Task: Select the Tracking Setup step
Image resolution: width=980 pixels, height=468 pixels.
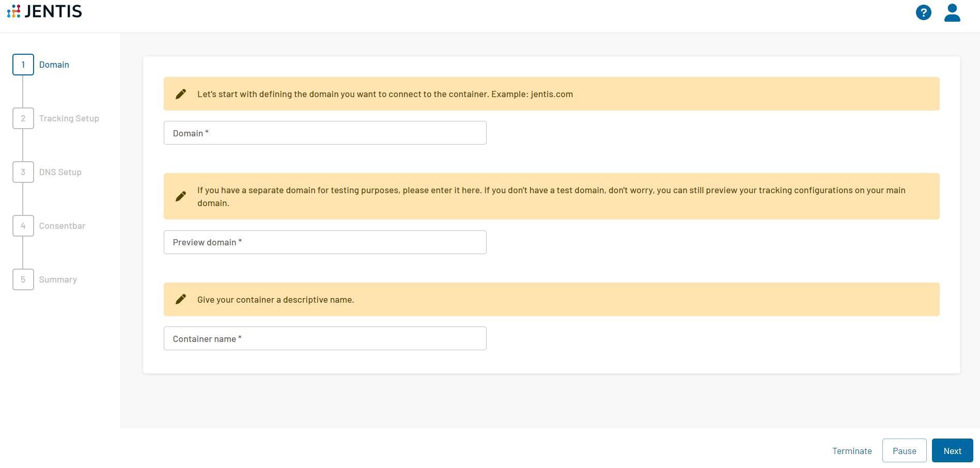Action: (69, 118)
